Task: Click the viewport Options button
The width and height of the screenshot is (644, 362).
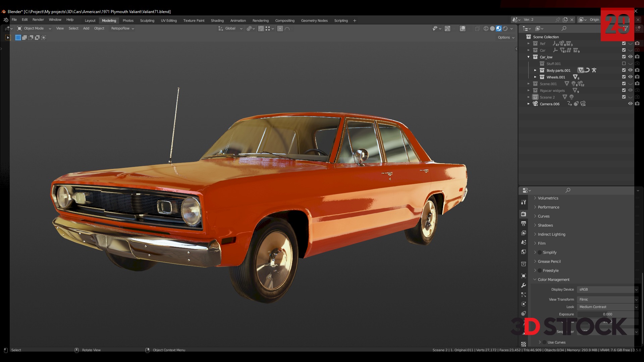Action: click(506, 38)
